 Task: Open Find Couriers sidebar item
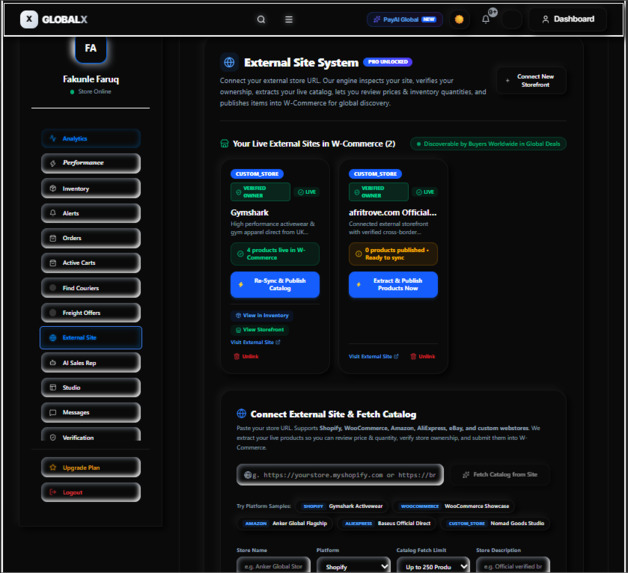tap(91, 288)
